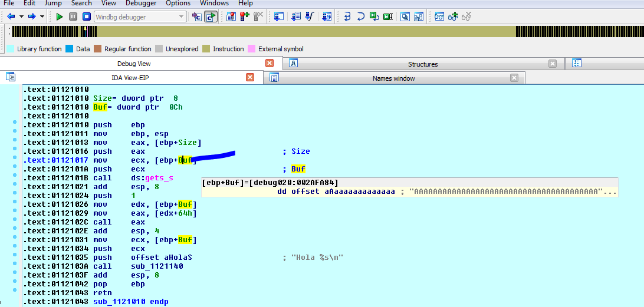
Task: Click the Step into icon
Action: [347, 16]
